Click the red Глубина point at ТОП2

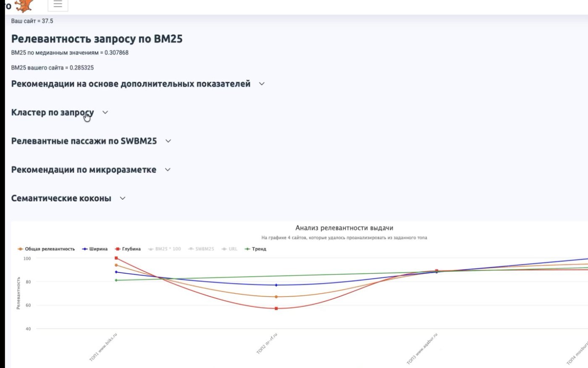[276, 308]
